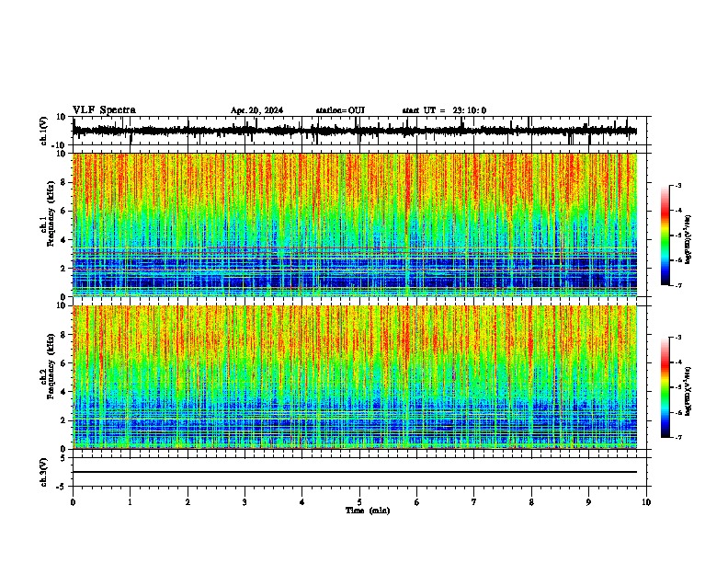The height and width of the screenshot is (563, 728).
Task: Click the ch.1 Frequency (kHz) axis label
Action: click(x=48, y=214)
